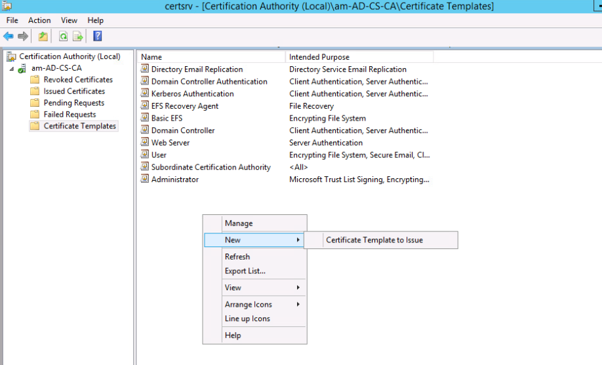Screen dimensions: 602x365
Task: Select Failed Requests in the tree
Action: click(69, 114)
